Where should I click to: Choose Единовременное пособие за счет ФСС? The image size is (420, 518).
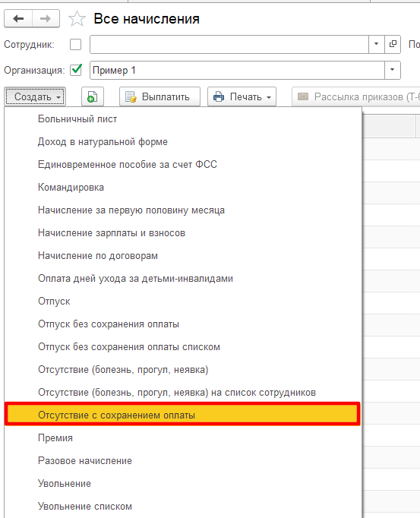(183, 165)
